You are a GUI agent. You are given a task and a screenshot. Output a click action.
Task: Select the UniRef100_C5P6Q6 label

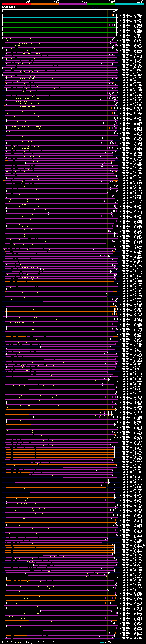click(131, 135)
